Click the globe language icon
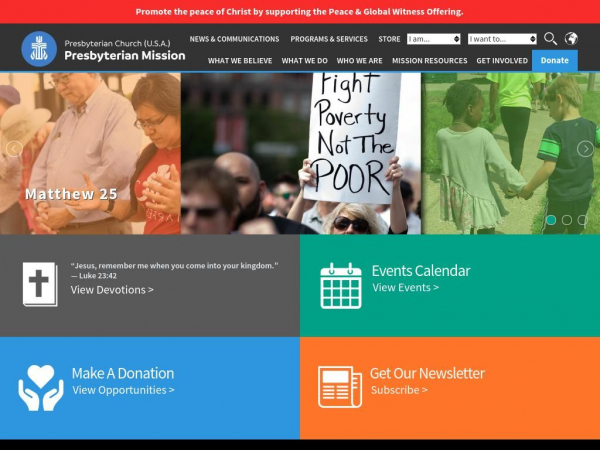600x450 pixels. click(571, 39)
